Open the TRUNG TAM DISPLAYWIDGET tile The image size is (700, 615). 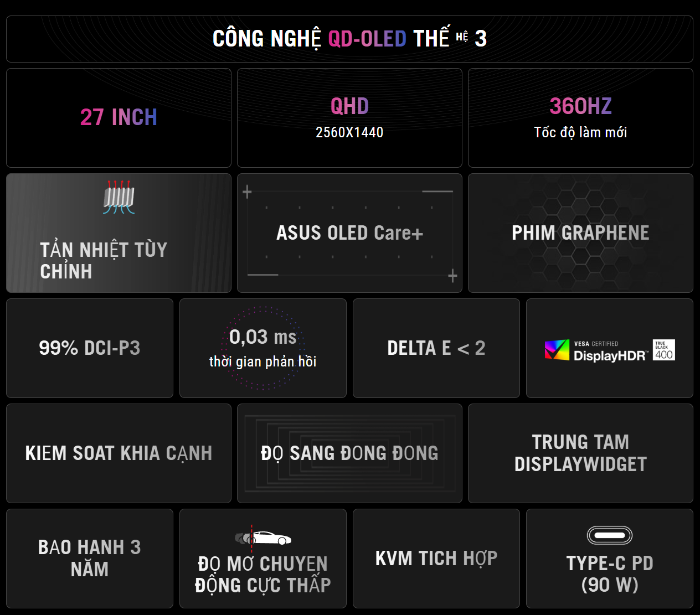pos(580,453)
